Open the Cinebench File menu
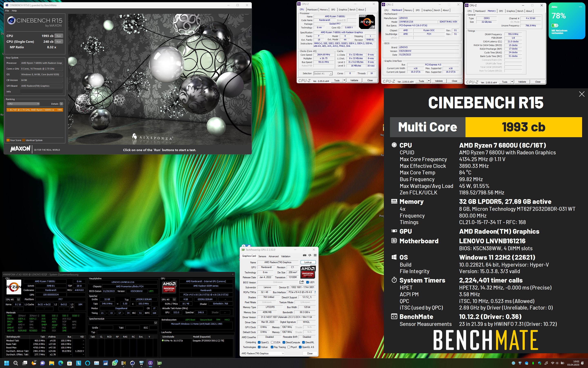The width and height of the screenshot is (588, 368). tap(7, 11)
